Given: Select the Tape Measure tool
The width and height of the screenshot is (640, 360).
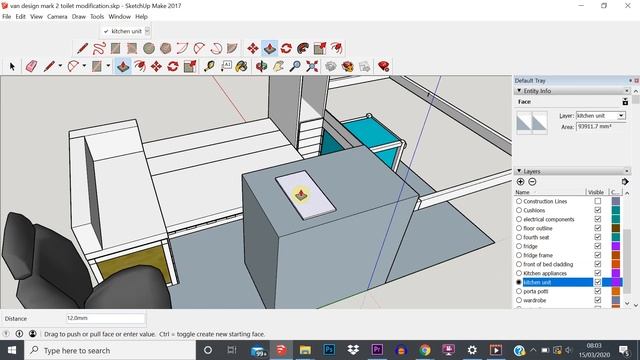Looking at the screenshot, I should pos(209,66).
